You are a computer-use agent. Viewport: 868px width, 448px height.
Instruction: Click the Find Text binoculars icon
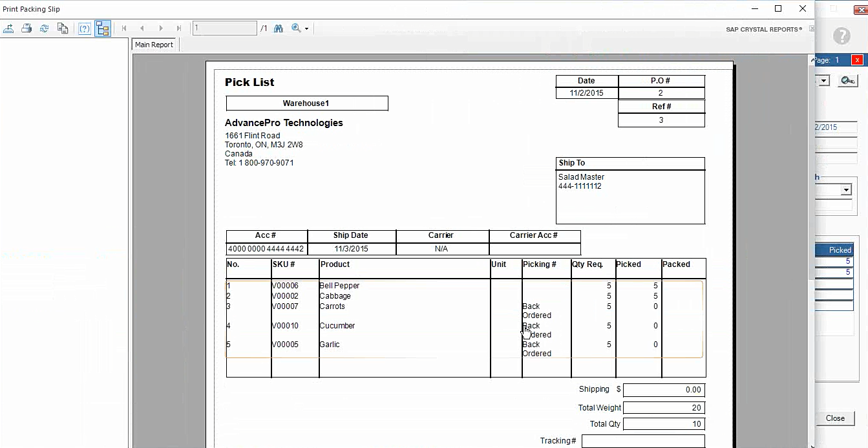pos(279,28)
